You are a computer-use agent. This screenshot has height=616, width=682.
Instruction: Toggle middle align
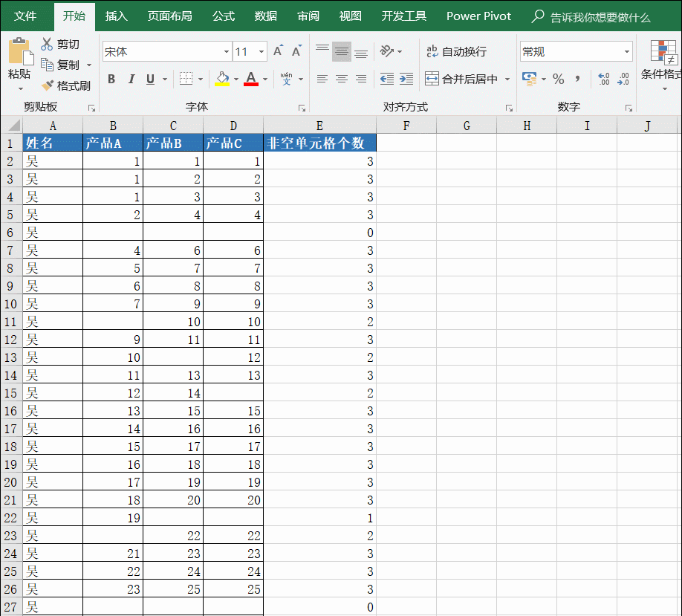[x=342, y=51]
